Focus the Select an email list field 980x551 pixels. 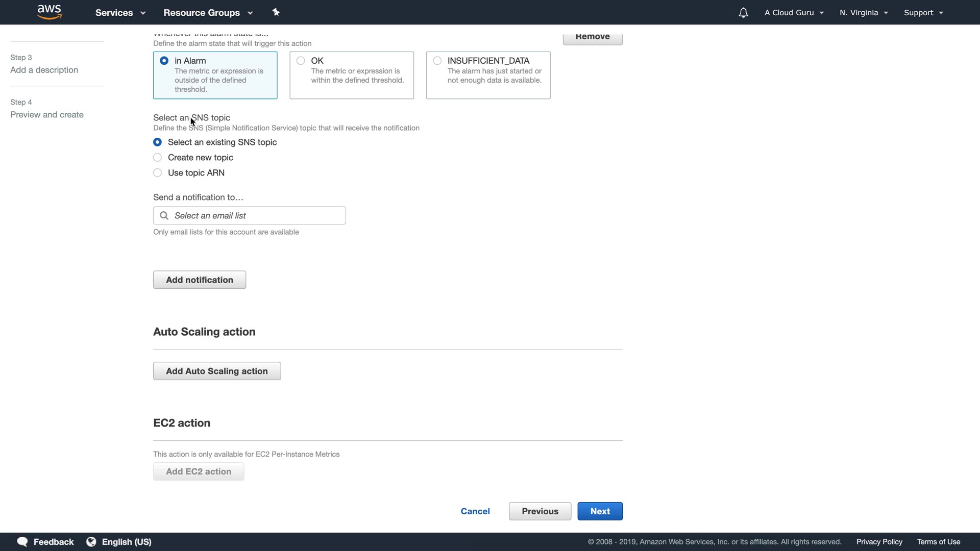[255, 215]
